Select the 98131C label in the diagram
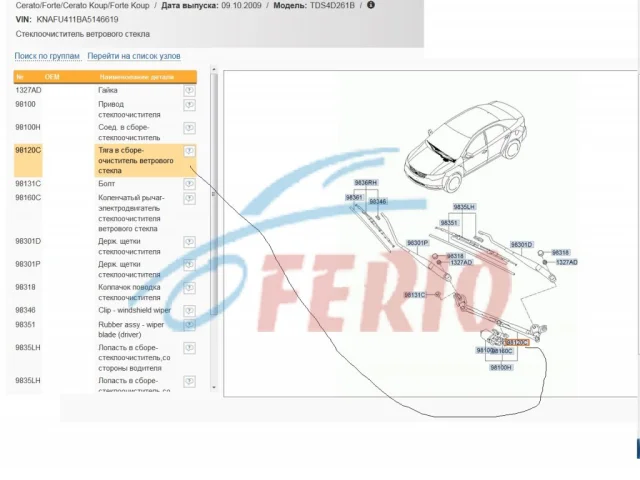640x480 pixels. [x=415, y=295]
